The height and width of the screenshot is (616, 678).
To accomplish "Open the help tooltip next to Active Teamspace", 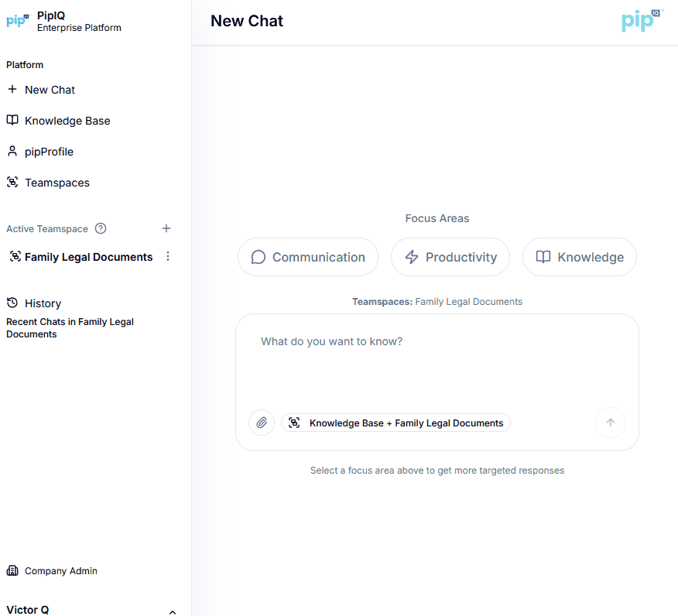I will click(x=101, y=228).
